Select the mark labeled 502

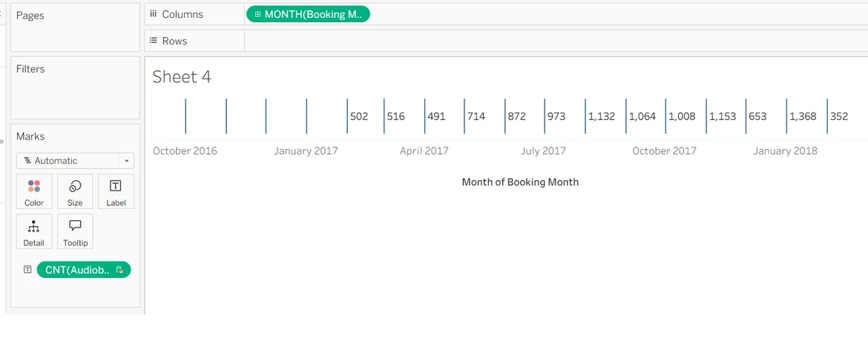click(x=348, y=116)
